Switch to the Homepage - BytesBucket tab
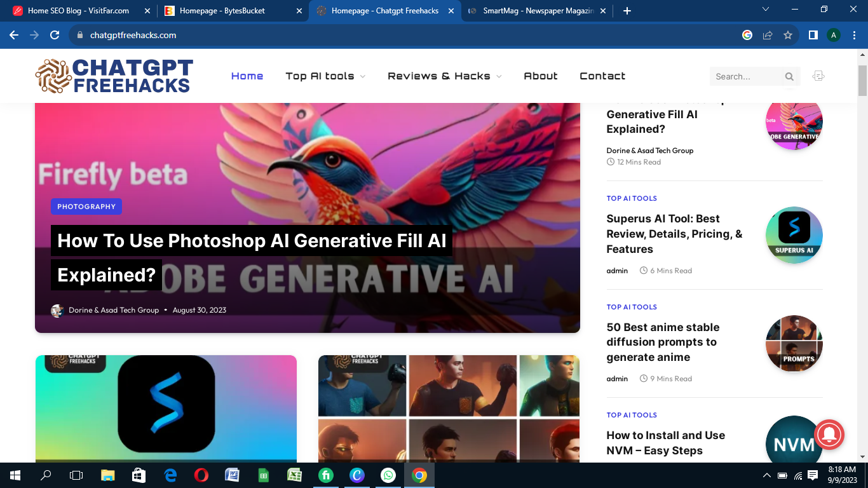868x488 pixels. tap(222, 11)
